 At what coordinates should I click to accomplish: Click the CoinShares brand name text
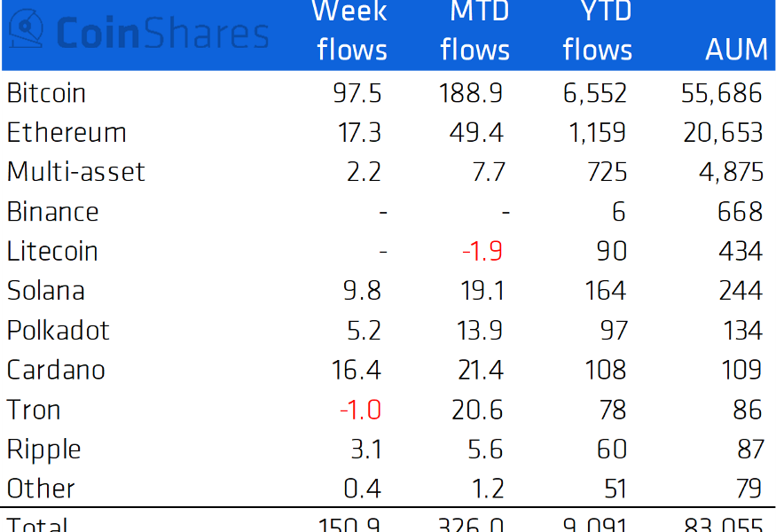tap(162, 34)
